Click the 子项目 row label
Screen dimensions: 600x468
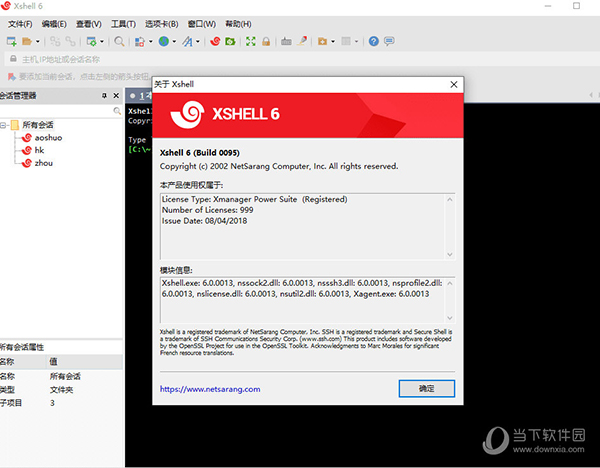tap(11, 403)
